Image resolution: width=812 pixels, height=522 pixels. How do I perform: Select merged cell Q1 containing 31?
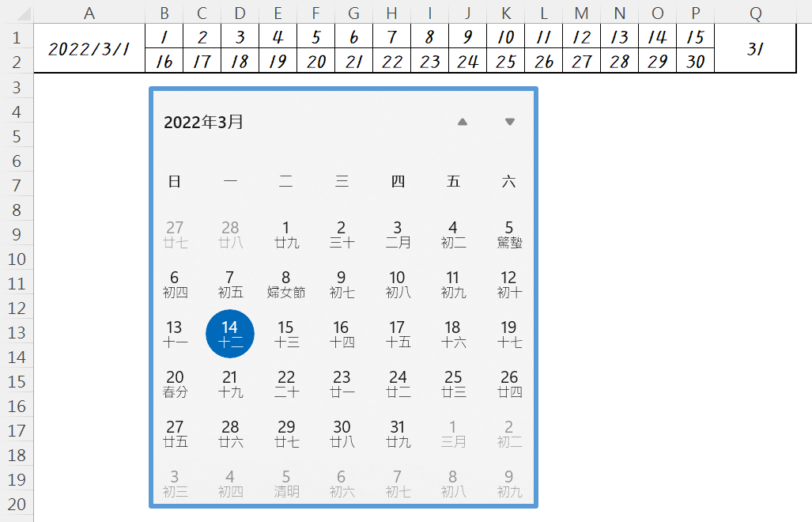point(755,49)
